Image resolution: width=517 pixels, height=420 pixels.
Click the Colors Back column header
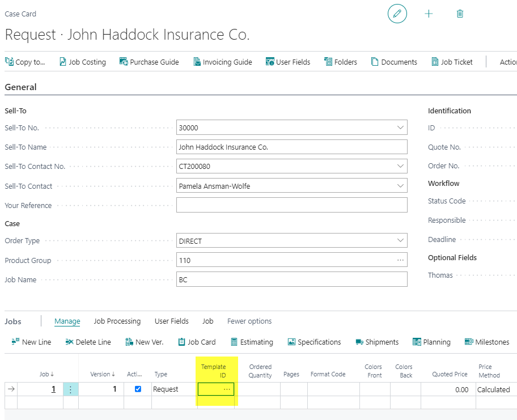[x=404, y=371]
